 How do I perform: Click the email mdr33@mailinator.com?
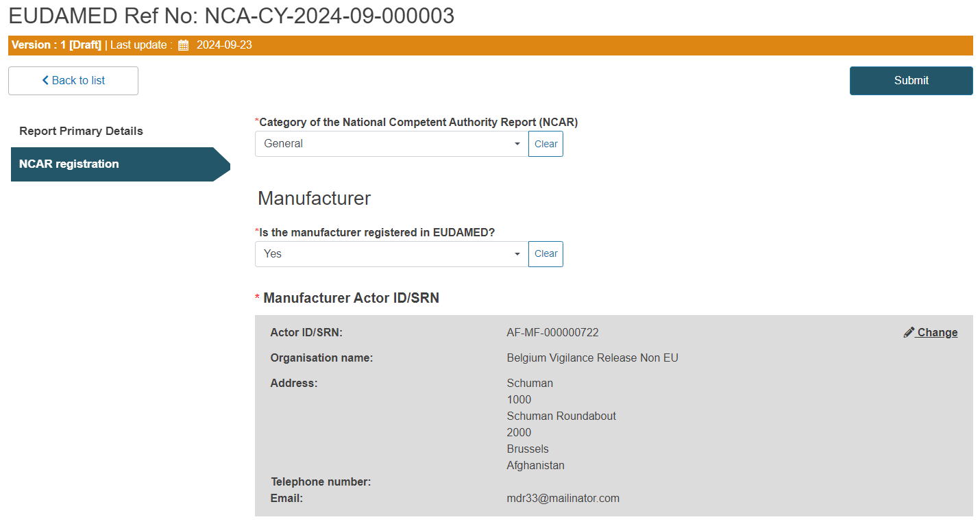tap(563, 498)
